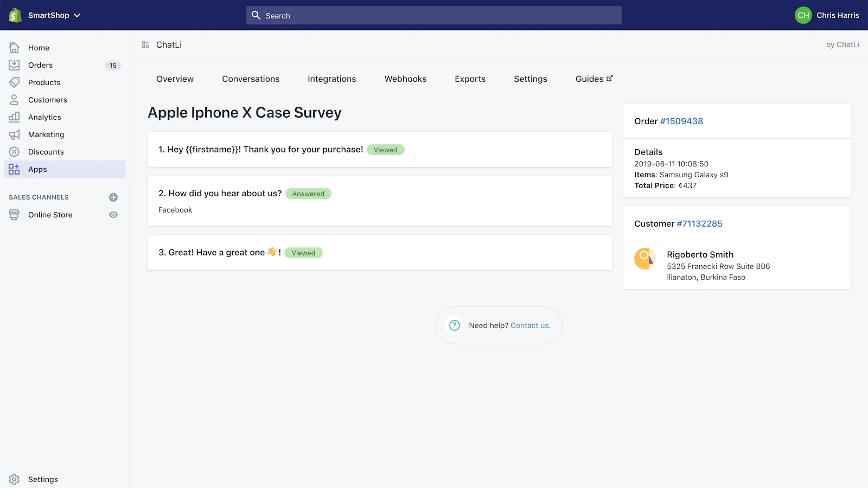Click the order date 2019-08-11 10:08:50
Viewport: 868px width, 488px height.
(671, 164)
